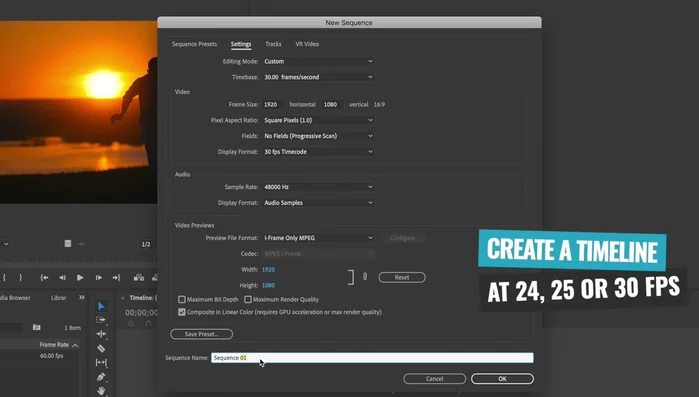
Task: Click OK to create sequence
Action: point(502,379)
